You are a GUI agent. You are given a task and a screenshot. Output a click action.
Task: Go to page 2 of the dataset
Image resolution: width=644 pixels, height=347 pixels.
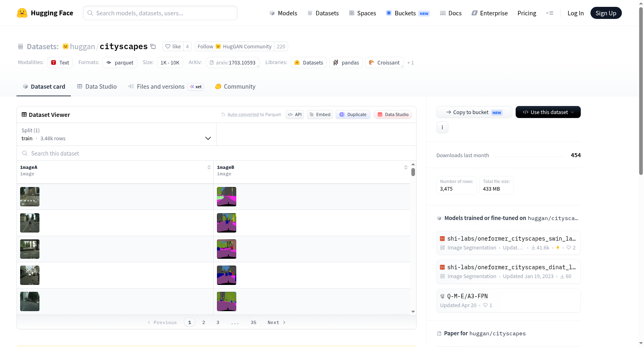pos(204,322)
